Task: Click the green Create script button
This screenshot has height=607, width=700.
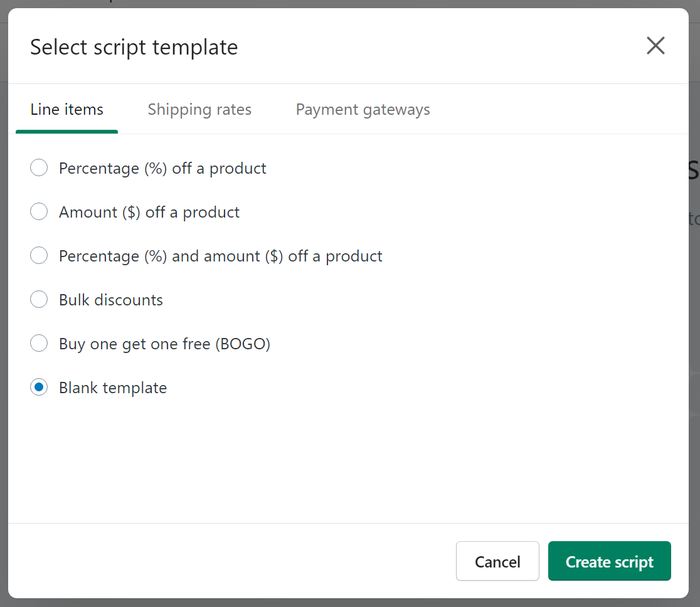Action: click(x=609, y=561)
